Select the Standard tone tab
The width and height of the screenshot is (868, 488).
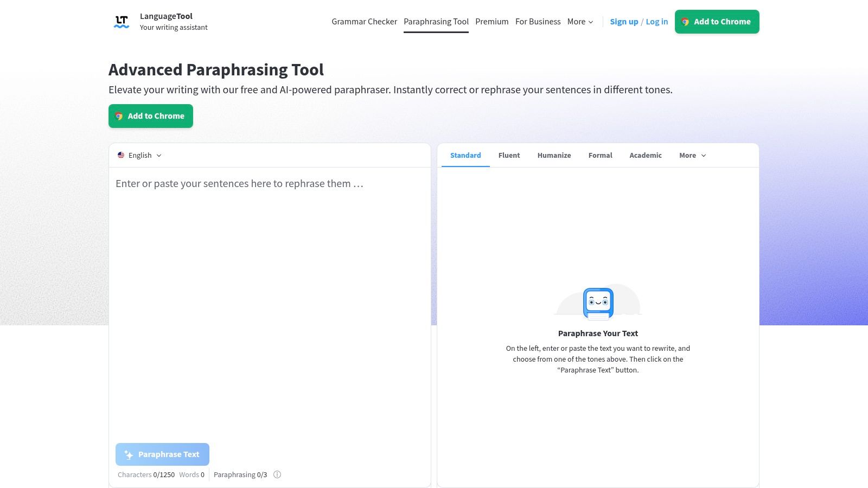(465, 155)
